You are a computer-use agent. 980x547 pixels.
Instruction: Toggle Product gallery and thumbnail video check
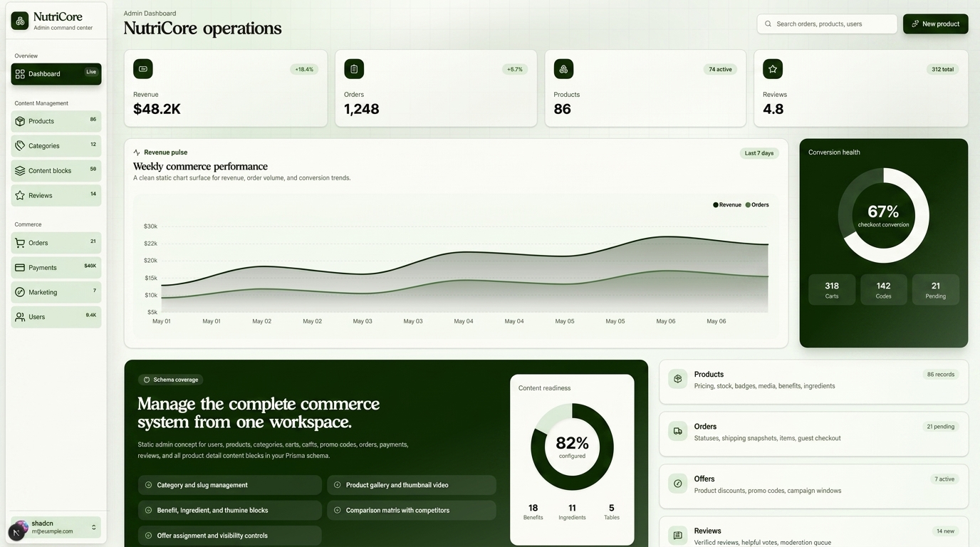338,485
